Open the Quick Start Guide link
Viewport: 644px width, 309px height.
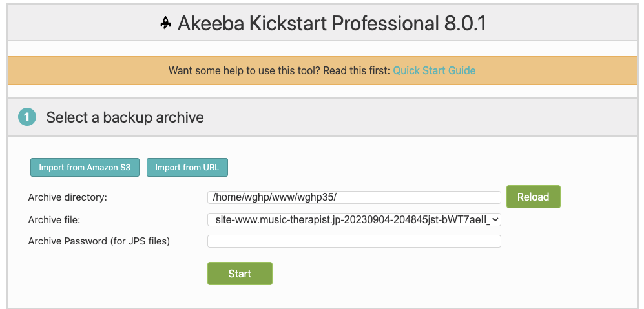(434, 70)
